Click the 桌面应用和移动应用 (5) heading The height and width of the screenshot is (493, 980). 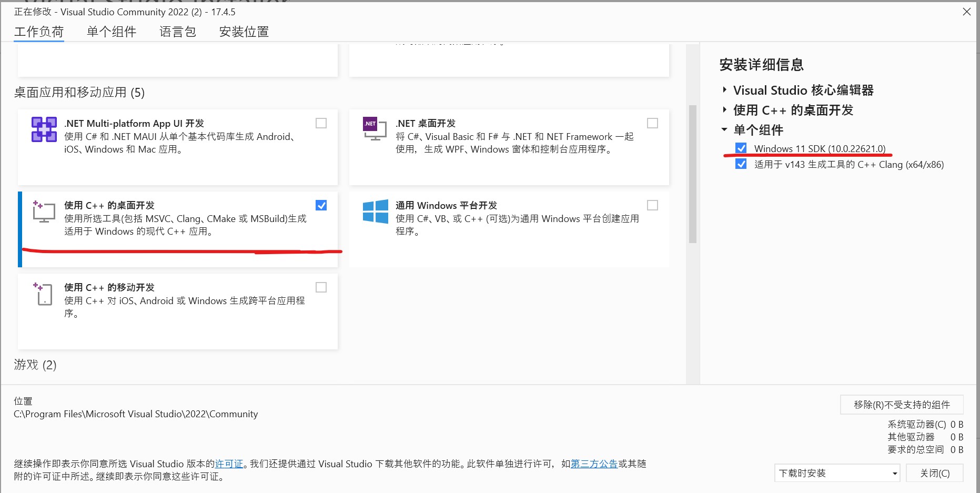click(79, 93)
